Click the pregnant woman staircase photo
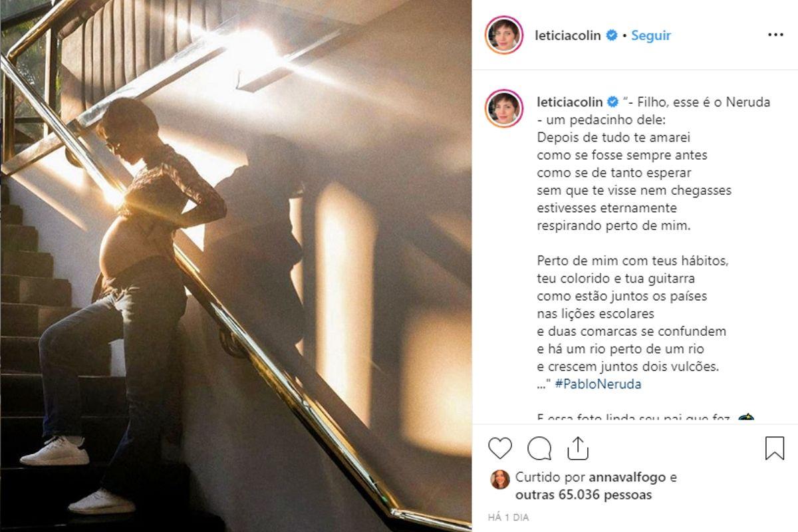The height and width of the screenshot is (532, 798). (x=236, y=266)
